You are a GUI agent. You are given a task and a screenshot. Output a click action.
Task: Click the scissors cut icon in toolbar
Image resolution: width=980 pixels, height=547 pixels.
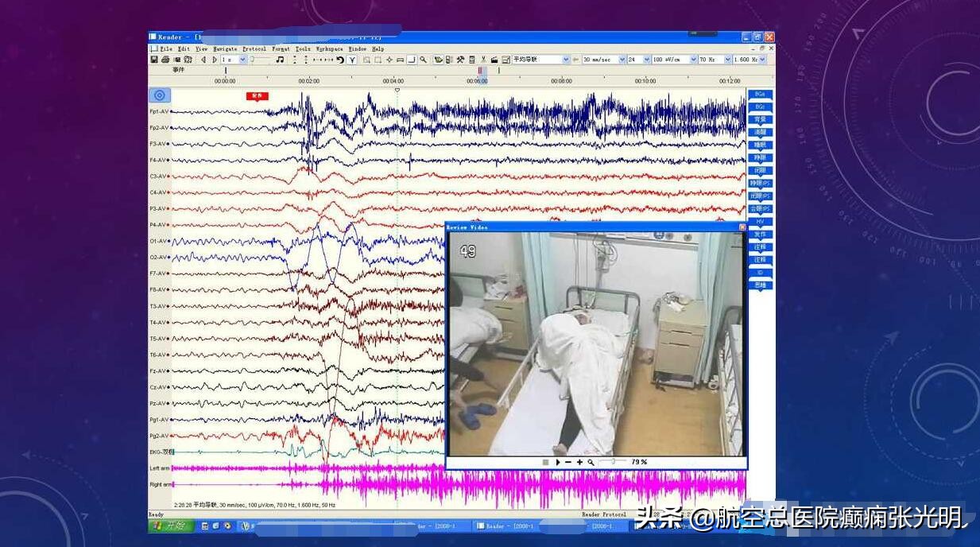point(484,59)
